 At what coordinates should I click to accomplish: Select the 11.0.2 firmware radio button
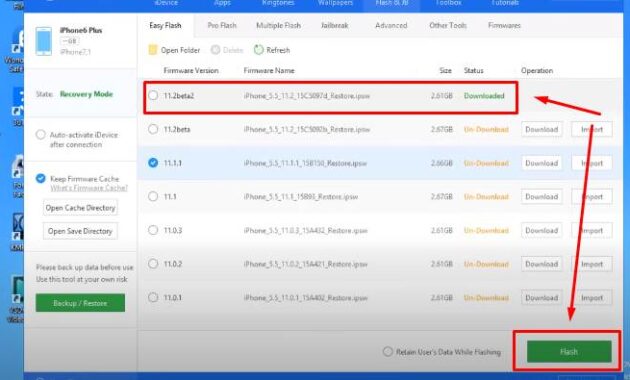click(x=153, y=264)
